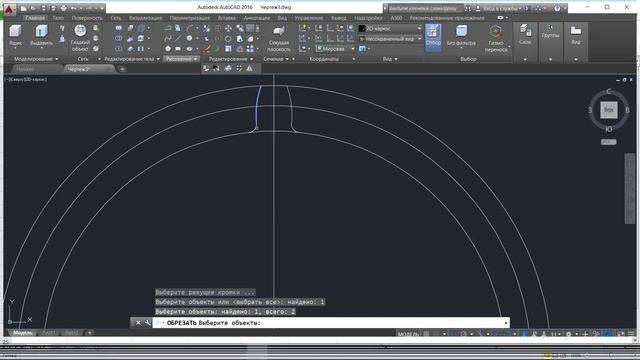This screenshot has width=640, height=360.
Task: Click the black color swatch beside 2D каркас
Action: [361, 28]
